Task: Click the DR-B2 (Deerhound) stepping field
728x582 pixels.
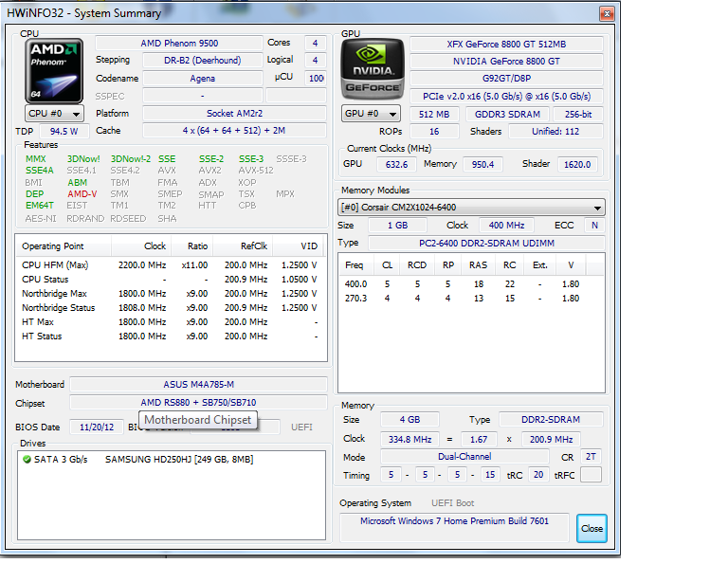Action: (203, 61)
